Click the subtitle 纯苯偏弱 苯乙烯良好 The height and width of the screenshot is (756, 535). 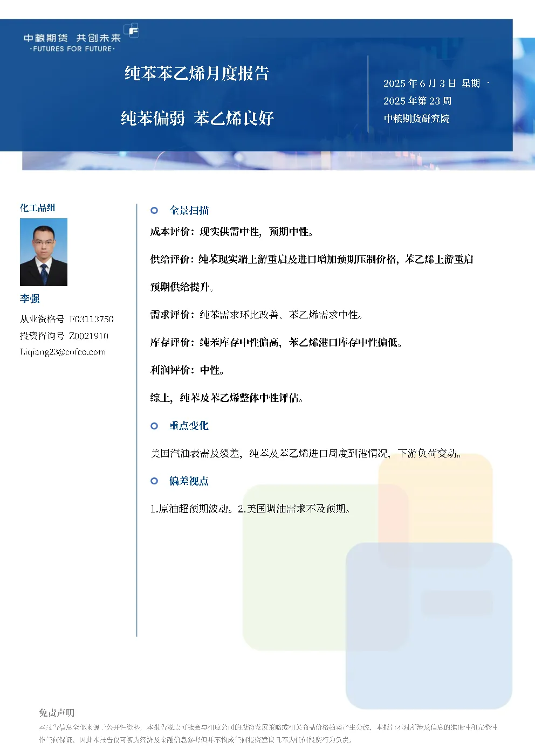[x=197, y=118]
